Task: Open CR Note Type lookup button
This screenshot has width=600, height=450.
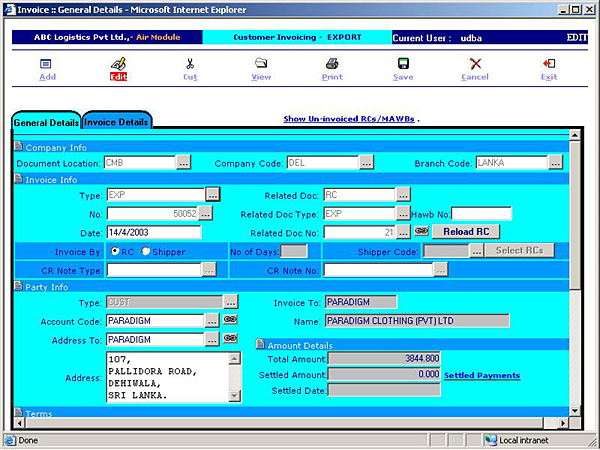Action: click(209, 270)
